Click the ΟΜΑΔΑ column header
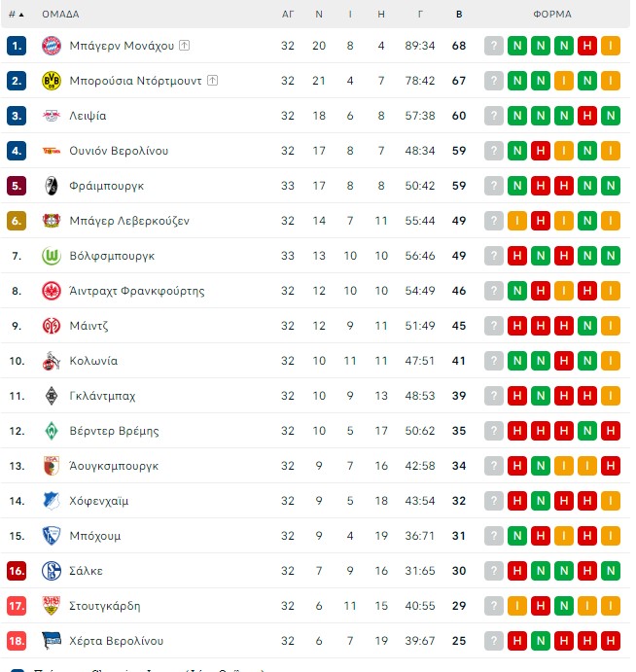 60,15
